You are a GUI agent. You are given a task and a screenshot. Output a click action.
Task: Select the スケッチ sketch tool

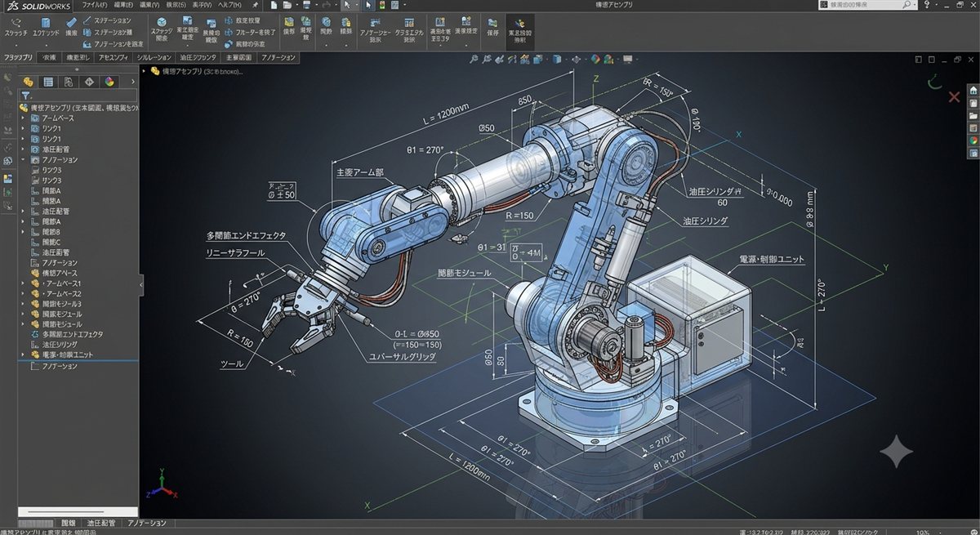click(x=16, y=26)
